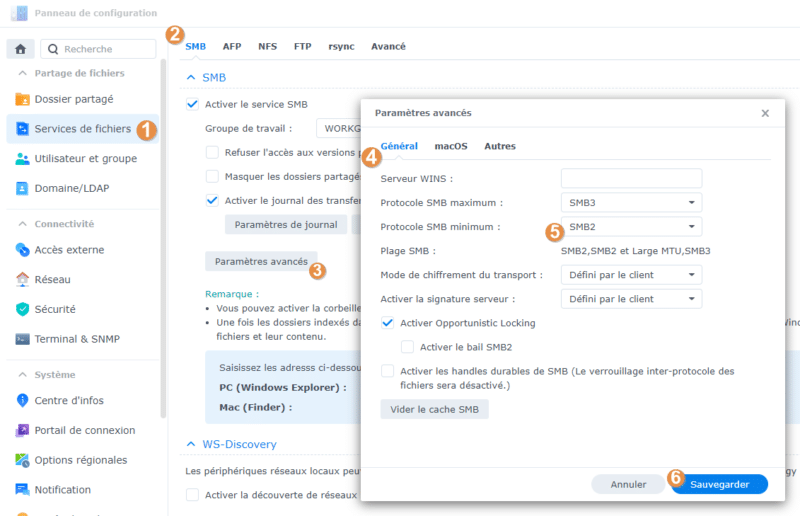The image size is (800, 516).
Task: Switch to the rsync tab
Action: click(341, 46)
